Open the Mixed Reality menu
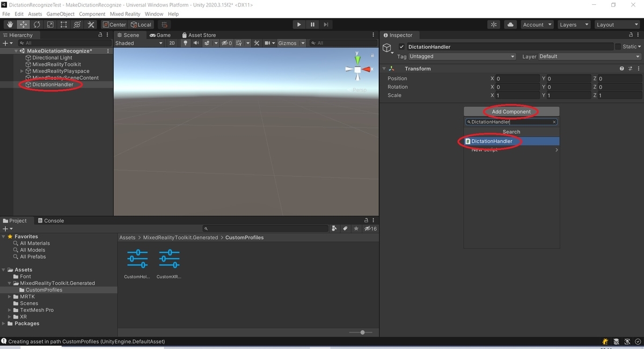 125,14
